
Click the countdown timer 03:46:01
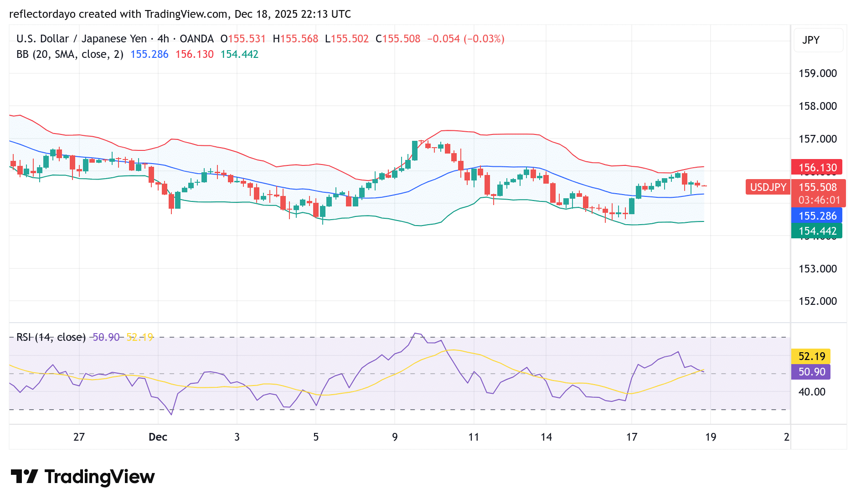pyautogui.click(x=819, y=200)
